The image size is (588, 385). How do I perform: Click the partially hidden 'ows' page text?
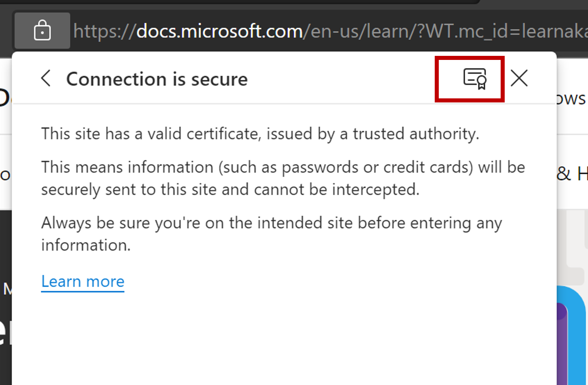click(571, 99)
